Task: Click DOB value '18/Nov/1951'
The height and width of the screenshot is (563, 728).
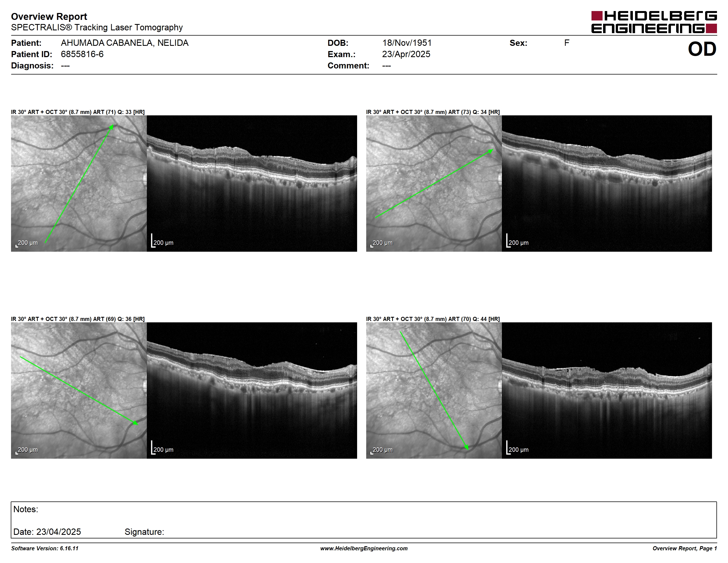Action: pyautogui.click(x=407, y=43)
